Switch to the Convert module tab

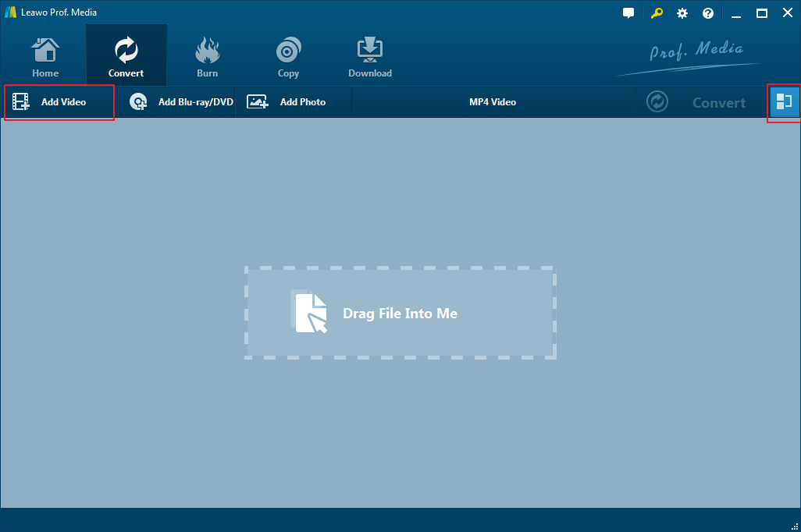pyautogui.click(x=126, y=57)
